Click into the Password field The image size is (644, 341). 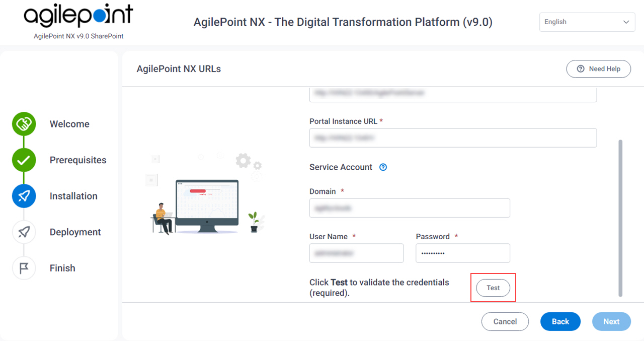[463, 253]
